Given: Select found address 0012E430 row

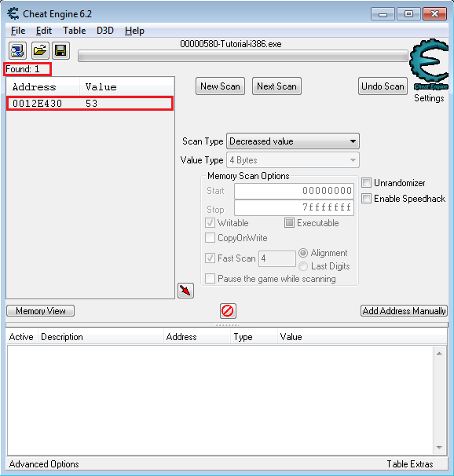Looking at the screenshot, I should (90, 104).
